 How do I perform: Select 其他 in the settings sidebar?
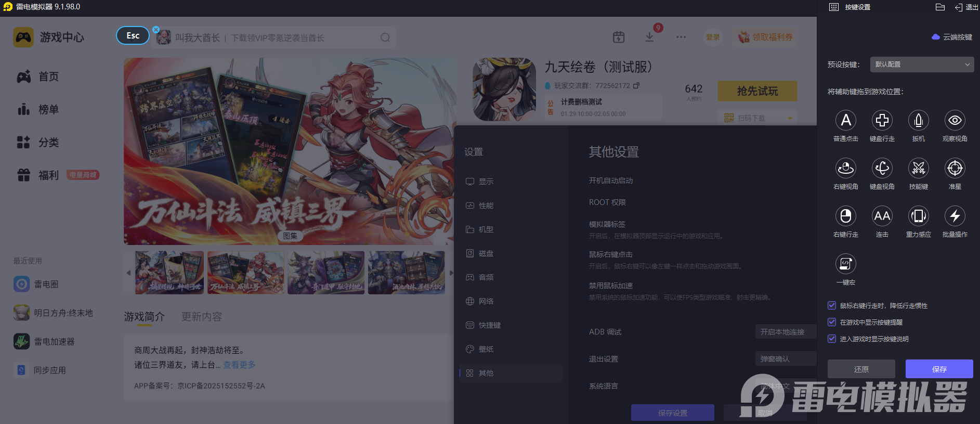pos(511,373)
